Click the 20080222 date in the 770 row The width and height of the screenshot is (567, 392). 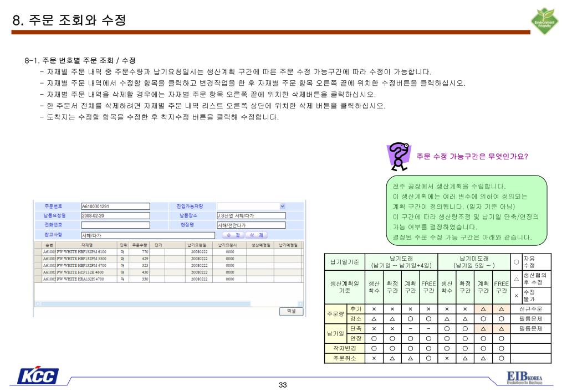(199, 252)
